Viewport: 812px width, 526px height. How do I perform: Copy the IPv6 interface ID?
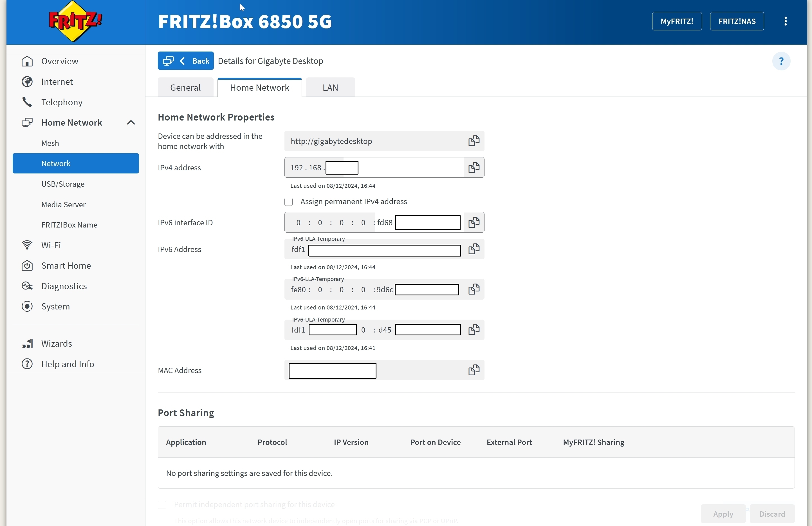(x=474, y=223)
